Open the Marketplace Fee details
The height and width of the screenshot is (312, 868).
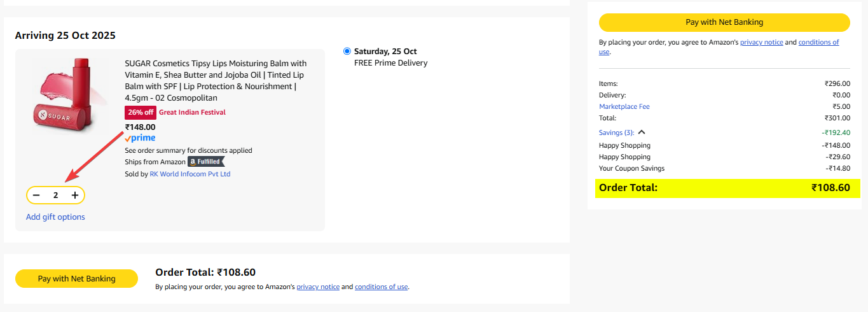click(x=624, y=106)
